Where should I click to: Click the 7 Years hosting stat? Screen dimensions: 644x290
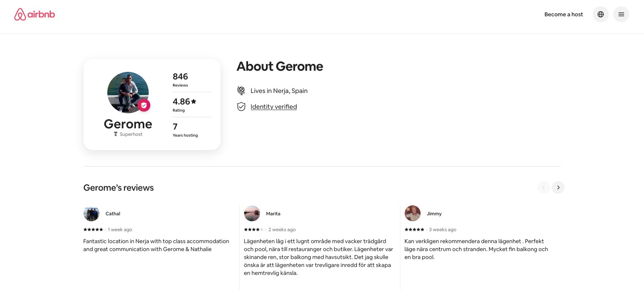[185, 130]
